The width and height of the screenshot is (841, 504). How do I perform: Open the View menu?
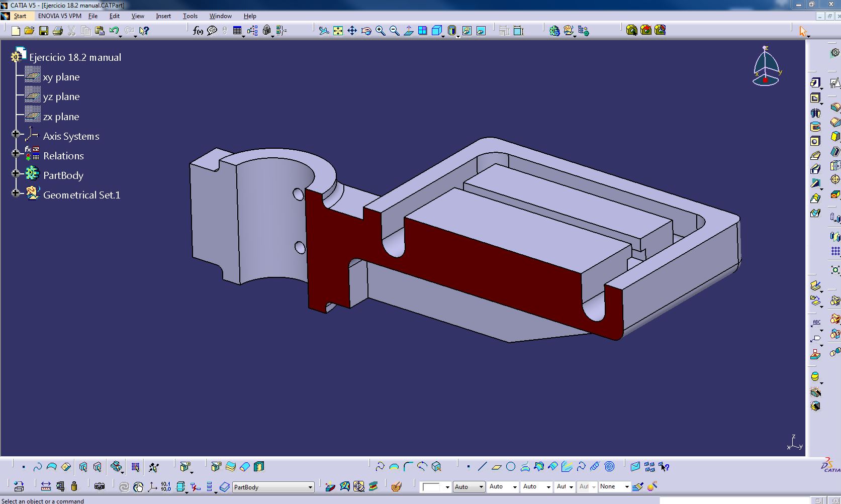[138, 16]
